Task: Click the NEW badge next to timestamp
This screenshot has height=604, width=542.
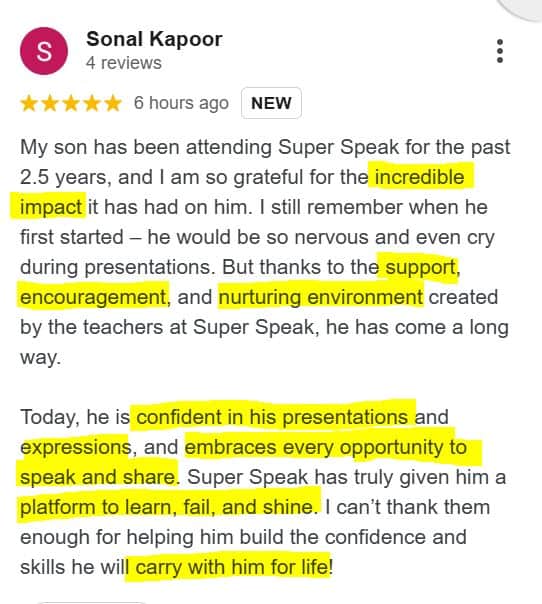Action: [271, 103]
